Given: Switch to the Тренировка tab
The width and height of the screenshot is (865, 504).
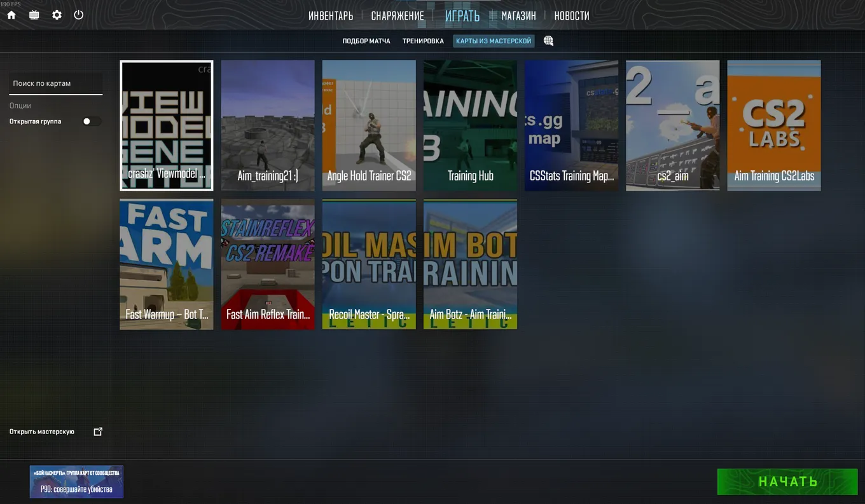Looking at the screenshot, I should coord(423,41).
